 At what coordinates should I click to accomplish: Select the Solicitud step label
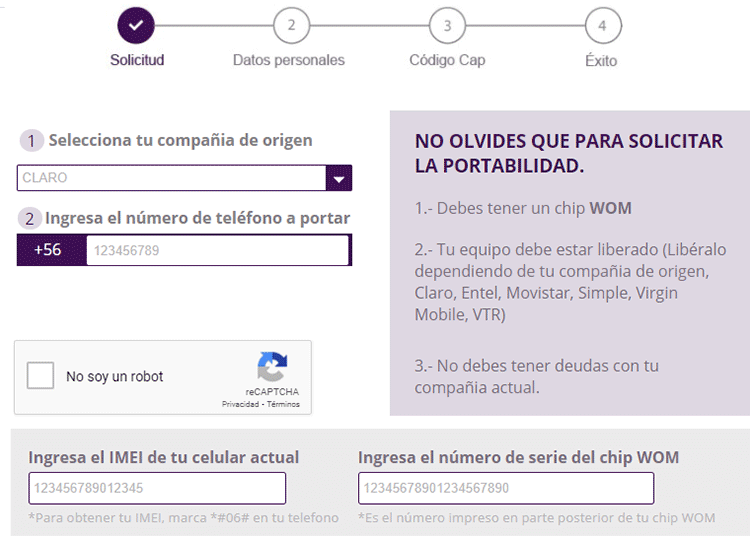point(137,60)
